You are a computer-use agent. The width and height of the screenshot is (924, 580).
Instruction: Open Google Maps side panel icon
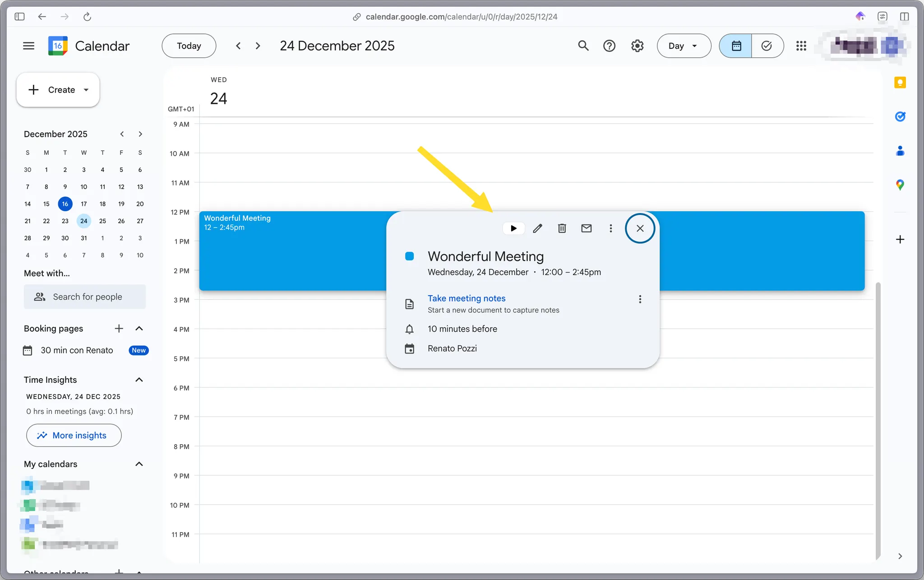point(900,185)
